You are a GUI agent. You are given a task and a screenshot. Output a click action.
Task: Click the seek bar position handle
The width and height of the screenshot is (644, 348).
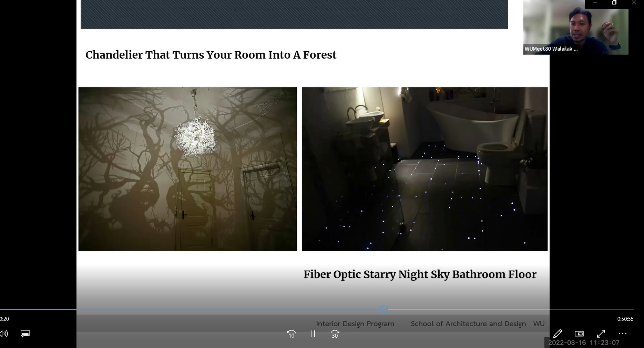coord(384,309)
